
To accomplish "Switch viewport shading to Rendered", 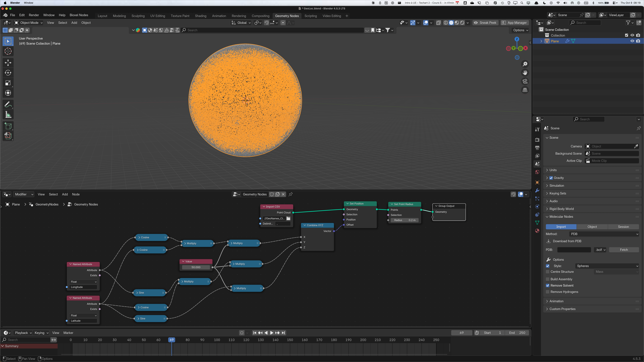I will coord(462,23).
